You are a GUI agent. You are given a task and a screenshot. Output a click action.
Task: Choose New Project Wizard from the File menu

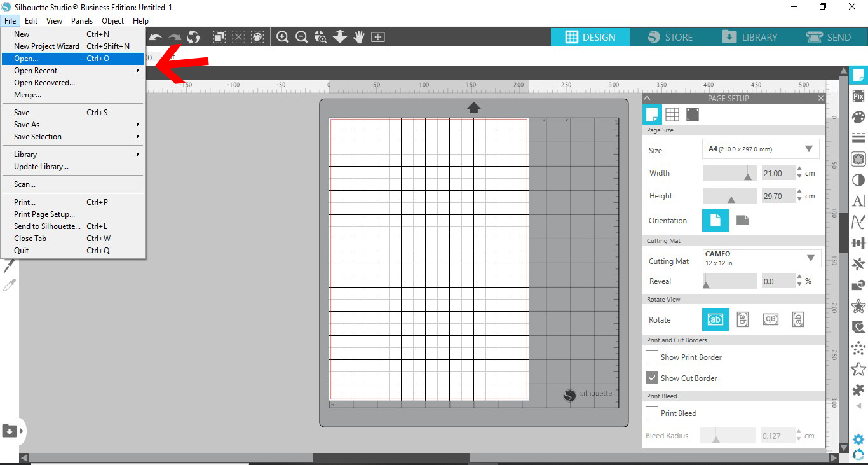point(72,46)
